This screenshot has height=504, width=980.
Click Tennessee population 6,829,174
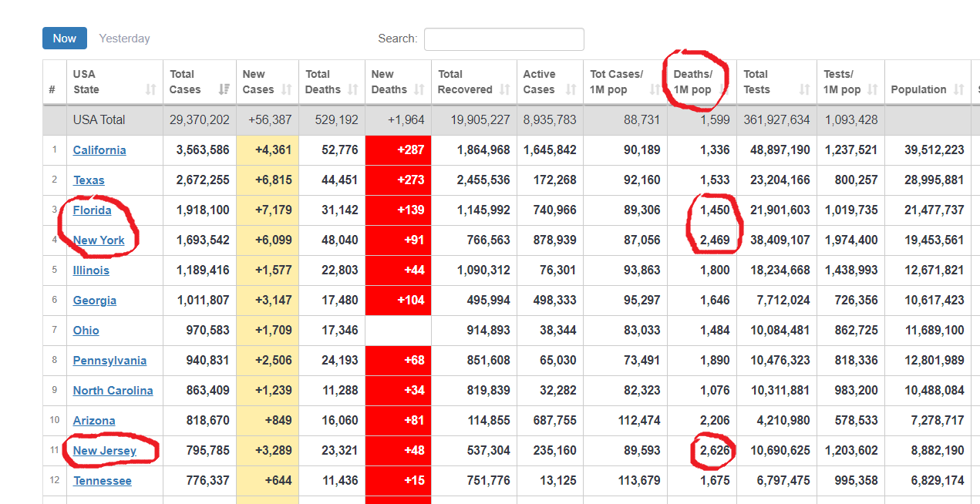click(938, 481)
